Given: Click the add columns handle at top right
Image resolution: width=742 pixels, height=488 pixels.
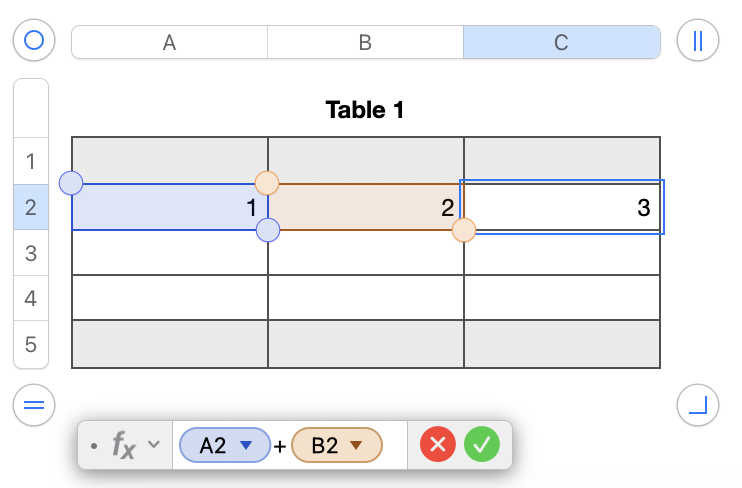Looking at the screenshot, I should 697,41.
